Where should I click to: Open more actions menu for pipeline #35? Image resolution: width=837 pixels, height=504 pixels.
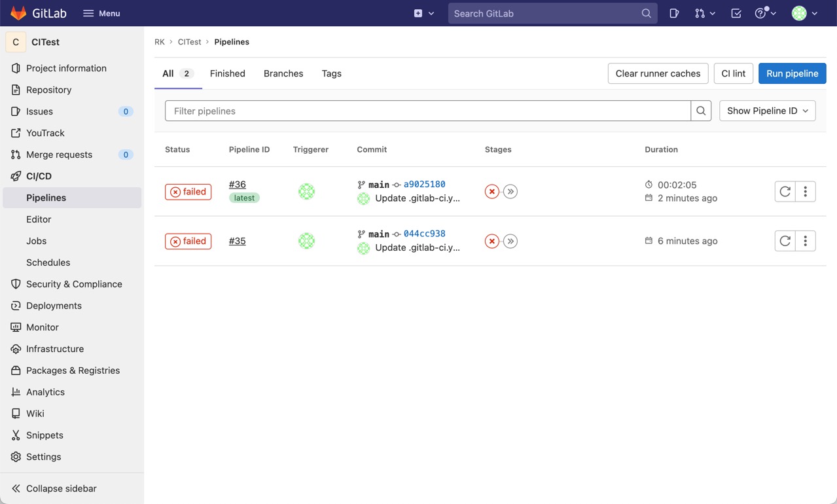pyautogui.click(x=806, y=241)
